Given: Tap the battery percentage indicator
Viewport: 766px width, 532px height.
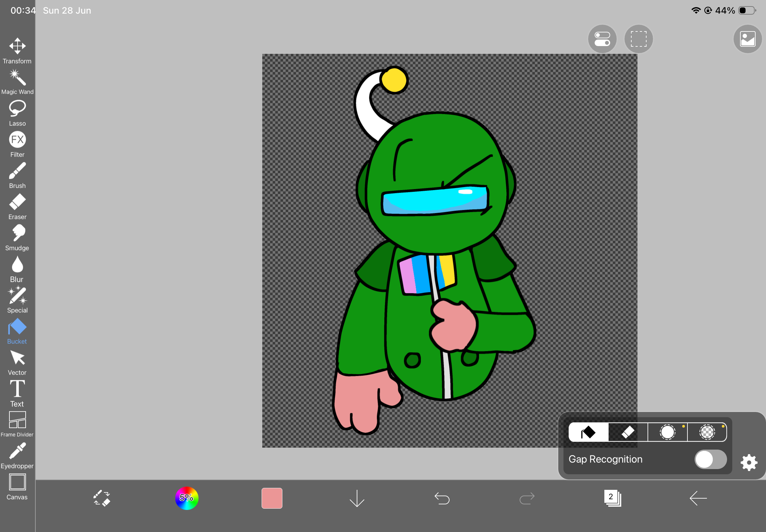Looking at the screenshot, I should click(725, 11).
